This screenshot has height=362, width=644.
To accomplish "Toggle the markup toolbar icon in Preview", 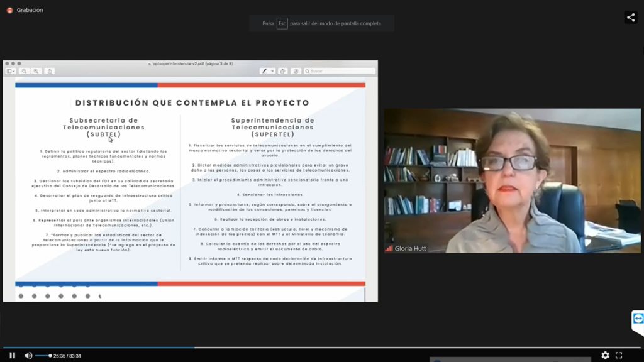I will [x=296, y=71].
